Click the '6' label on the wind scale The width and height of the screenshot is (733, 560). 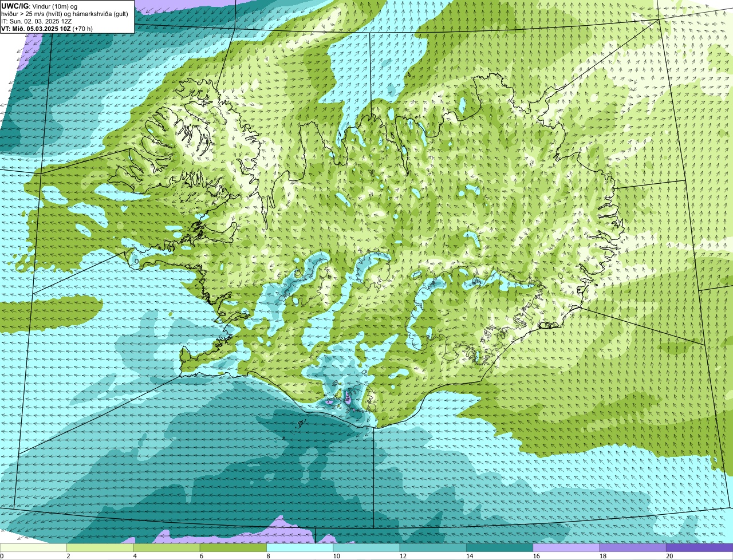click(x=202, y=556)
